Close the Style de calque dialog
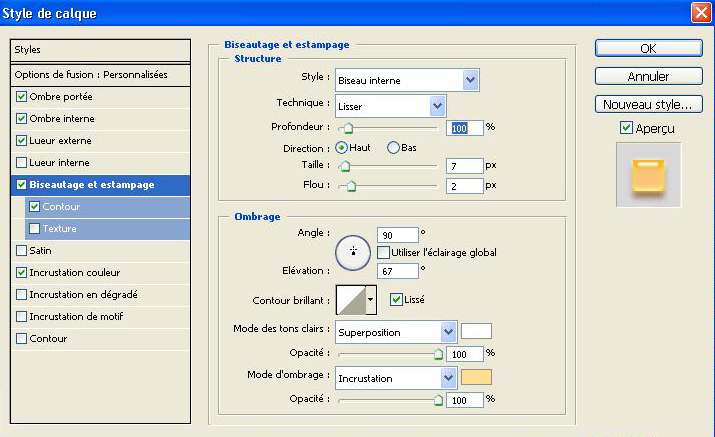Screen dimensions: 715x437 pos(701,13)
